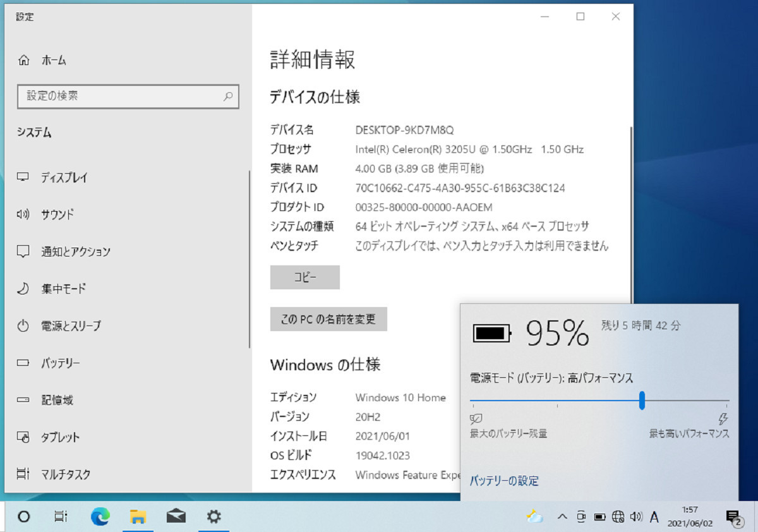Open Action Center notifications icon
This screenshot has width=758, height=532.
[733, 518]
